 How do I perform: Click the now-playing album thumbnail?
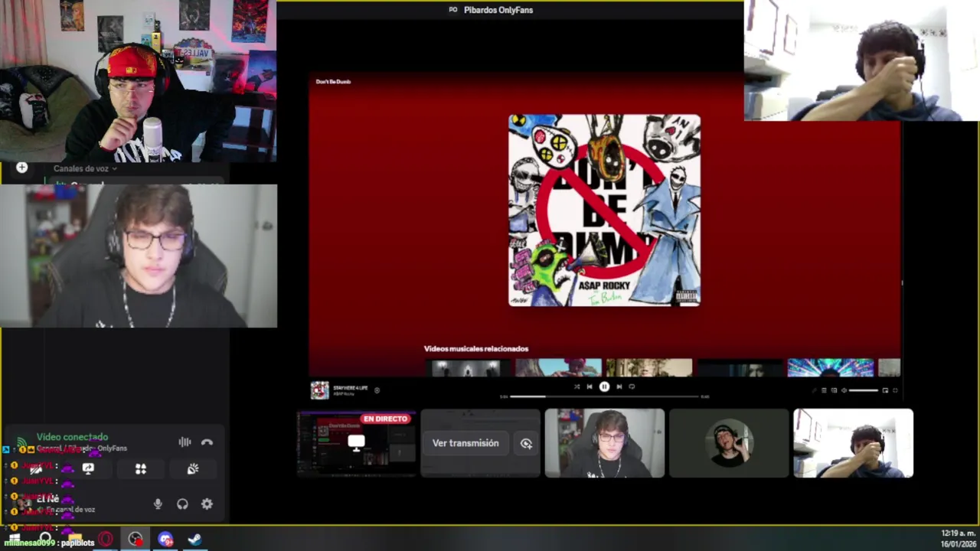pos(319,390)
